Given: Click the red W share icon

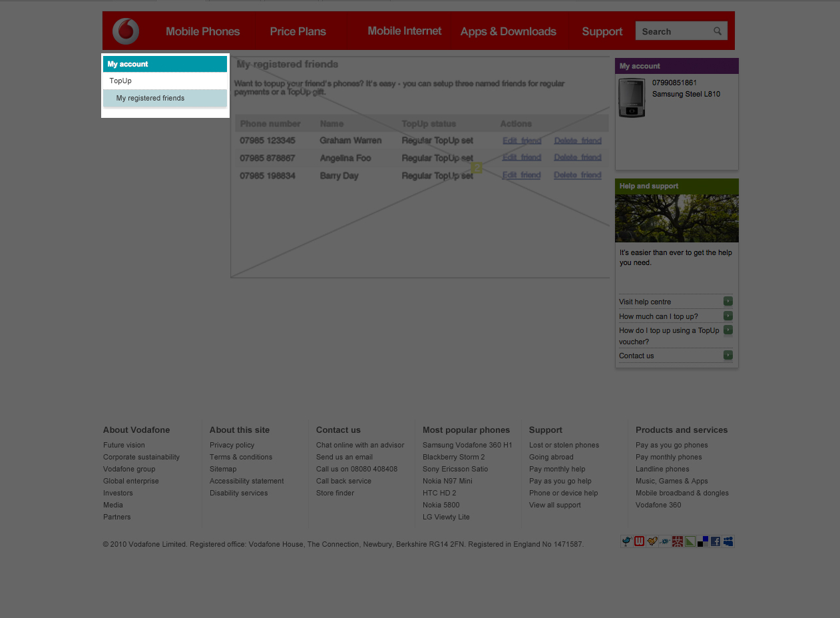Looking at the screenshot, I should (x=639, y=541).
